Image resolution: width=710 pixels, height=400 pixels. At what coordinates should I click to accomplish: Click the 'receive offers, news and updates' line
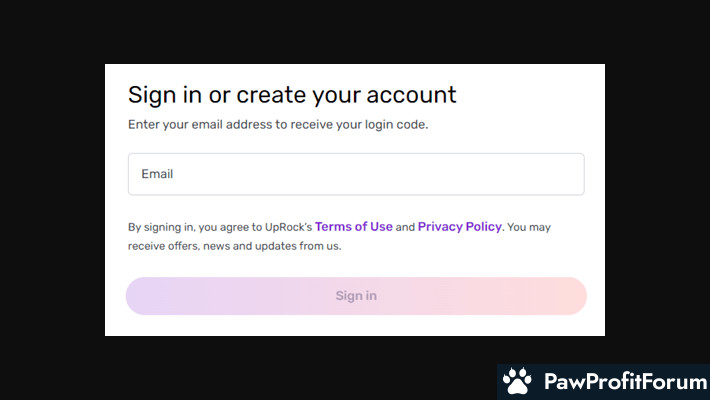(235, 246)
